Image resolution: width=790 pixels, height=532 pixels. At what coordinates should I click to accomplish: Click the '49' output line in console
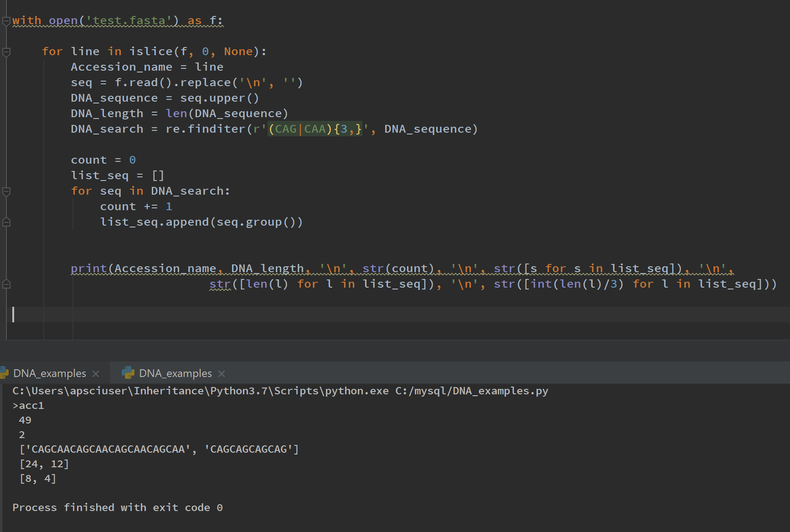(25, 420)
